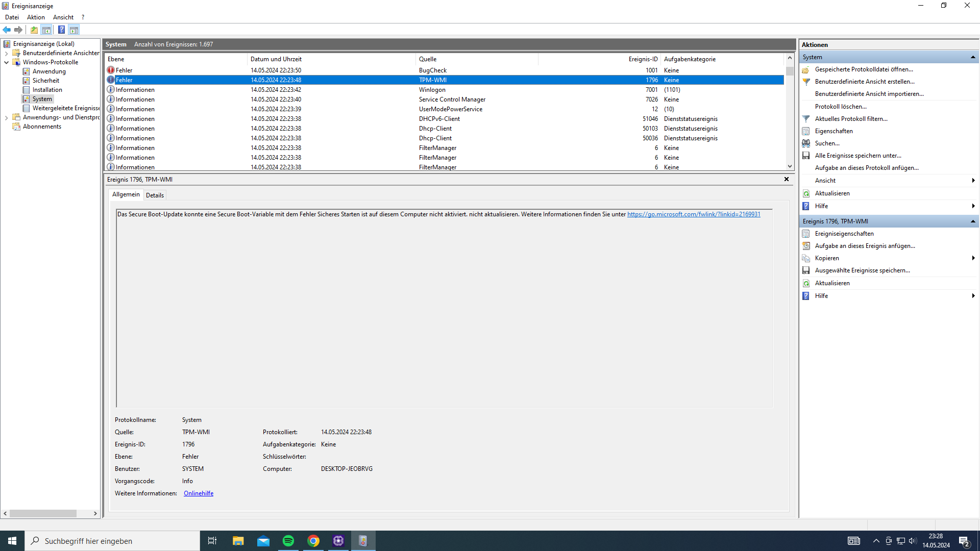Click the forward arrow toolbar icon
Image resolution: width=980 pixels, height=551 pixels.
pos(18,30)
